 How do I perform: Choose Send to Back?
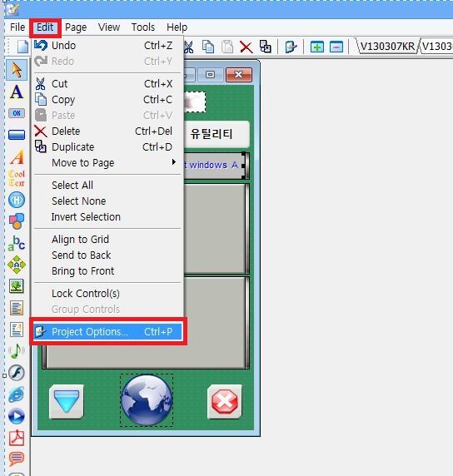tap(107, 255)
